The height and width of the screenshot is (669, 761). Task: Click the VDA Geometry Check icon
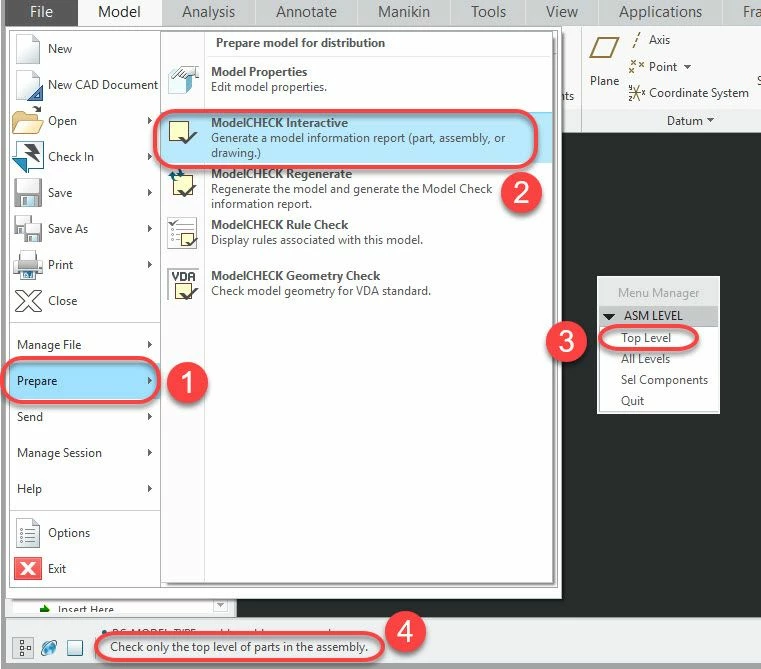(183, 284)
